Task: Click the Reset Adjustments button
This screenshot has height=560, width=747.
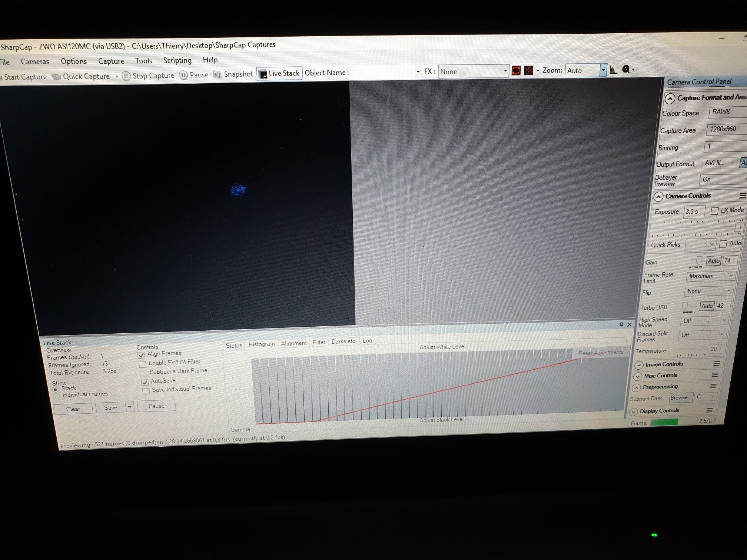Action: [601, 353]
